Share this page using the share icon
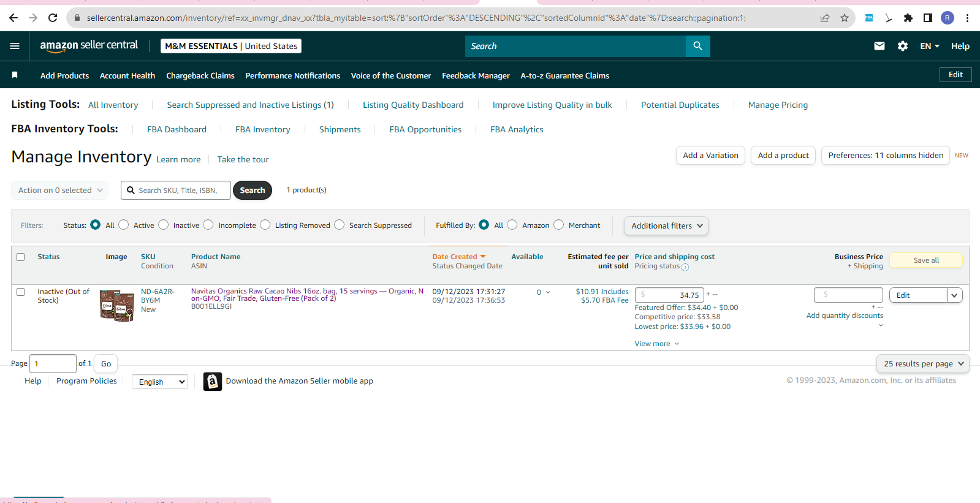 click(x=825, y=18)
